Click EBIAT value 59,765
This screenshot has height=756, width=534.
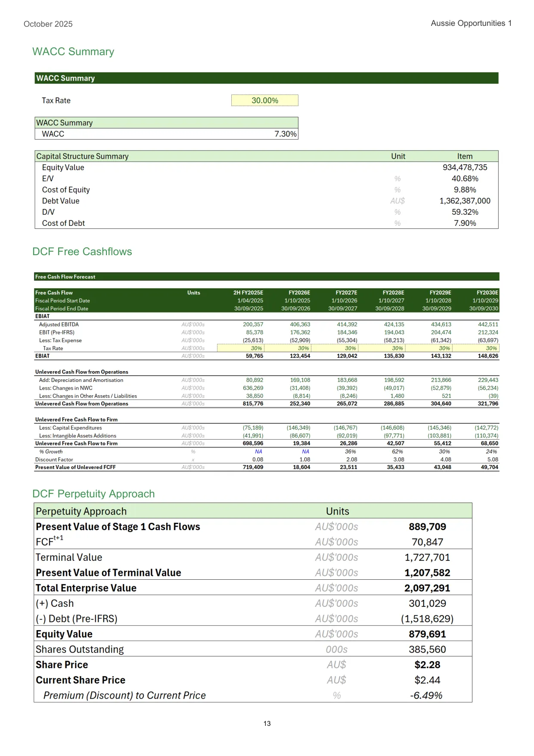coord(255,356)
